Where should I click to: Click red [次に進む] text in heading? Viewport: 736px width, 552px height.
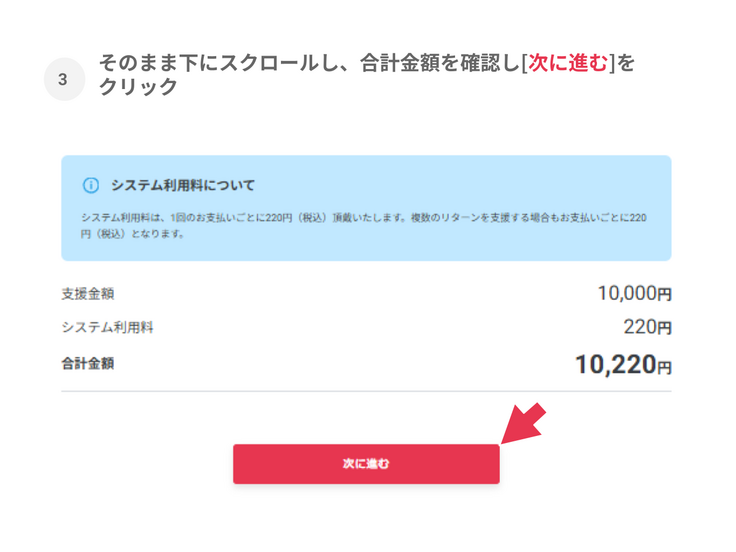point(567,64)
